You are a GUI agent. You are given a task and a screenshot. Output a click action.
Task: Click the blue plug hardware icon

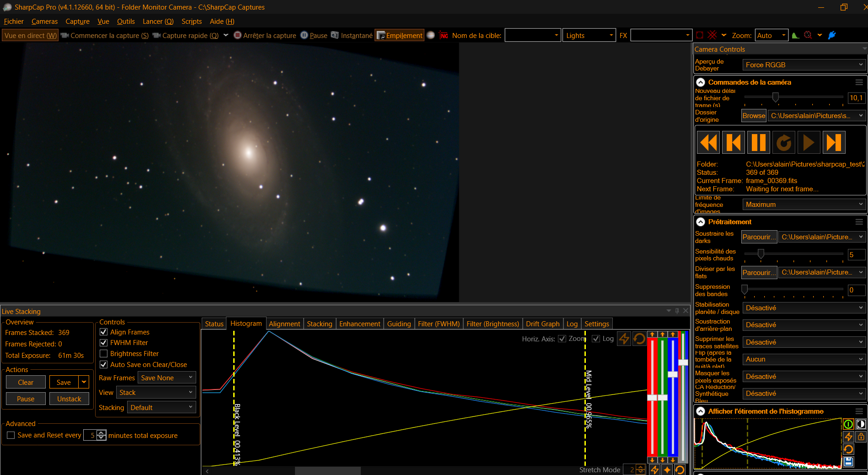pyautogui.click(x=832, y=35)
